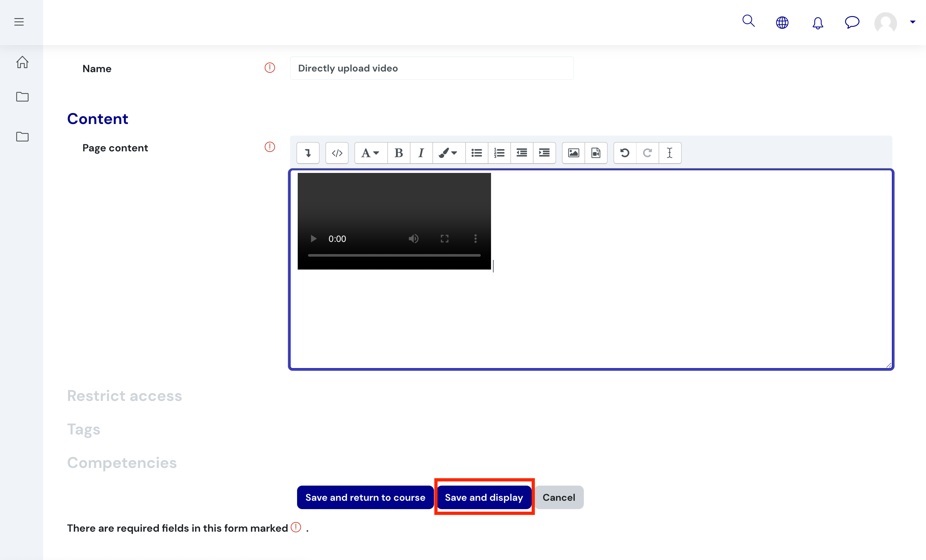Insert an ordered numbered list
This screenshot has height=560, width=926.
(499, 153)
